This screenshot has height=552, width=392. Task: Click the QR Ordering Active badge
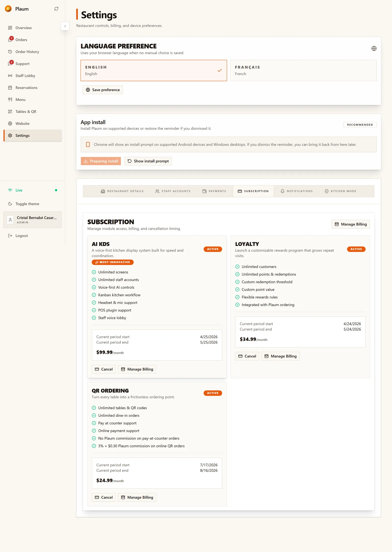coord(213,393)
